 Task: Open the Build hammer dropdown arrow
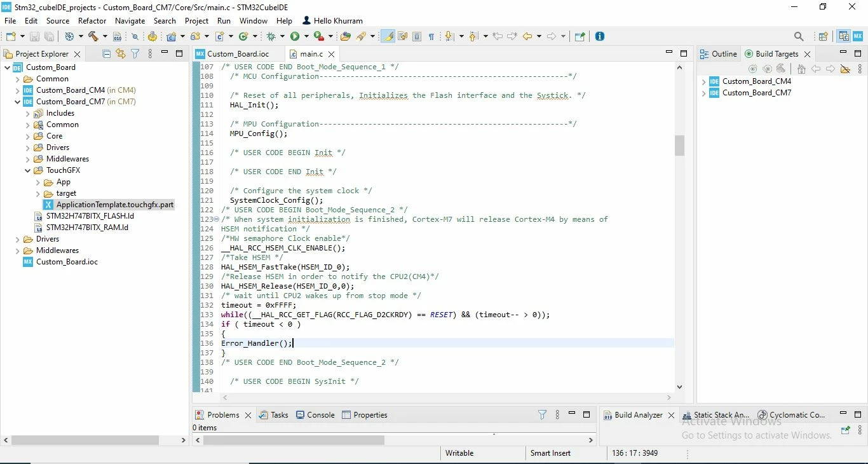[105, 37]
